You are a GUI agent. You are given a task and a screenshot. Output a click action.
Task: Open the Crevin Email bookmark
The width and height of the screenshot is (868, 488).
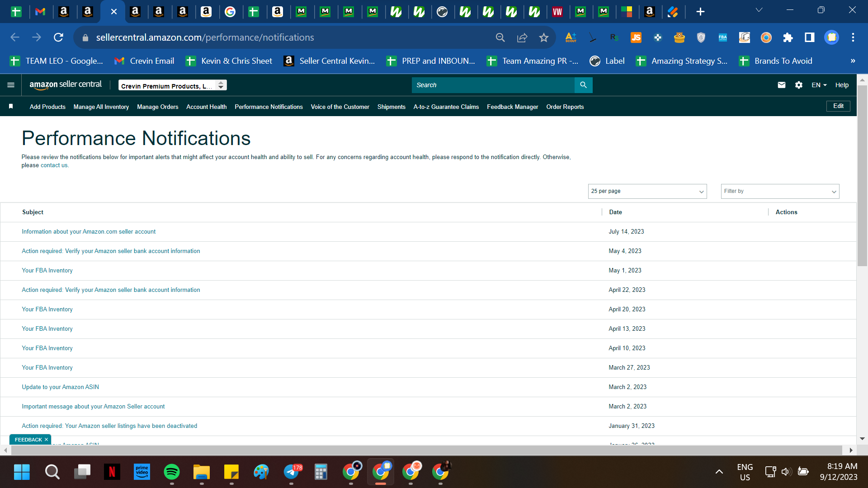pyautogui.click(x=144, y=61)
